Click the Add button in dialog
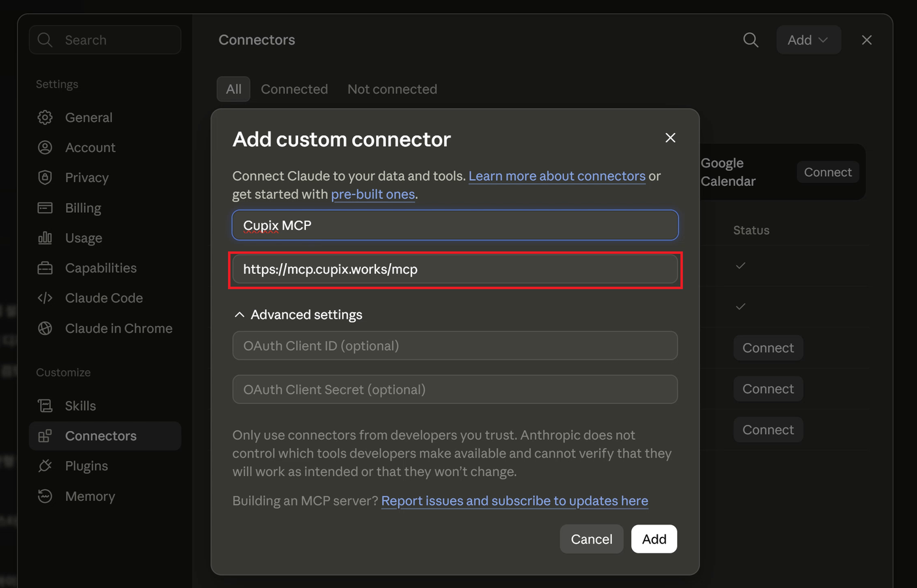 [x=654, y=539]
